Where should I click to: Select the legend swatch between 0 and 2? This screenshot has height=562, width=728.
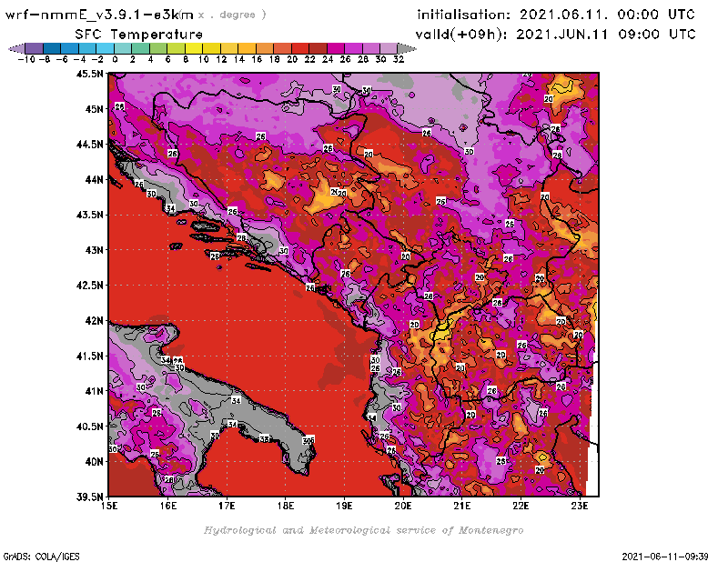[x=123, y=48]
